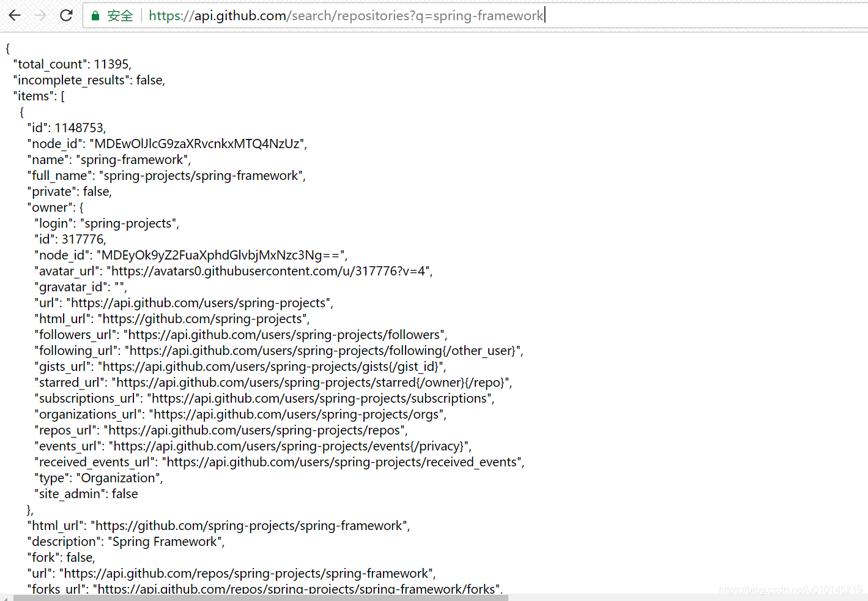This screenshot has width=868, height=601.
Task: Click the "owner": { line
Action: pyautogui.click(x=55, y=207)
